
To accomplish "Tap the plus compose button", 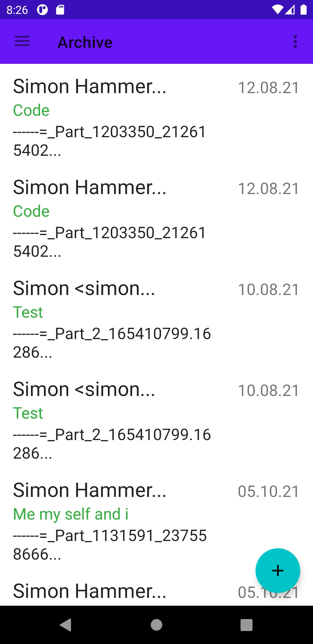I will coord(278,570).
